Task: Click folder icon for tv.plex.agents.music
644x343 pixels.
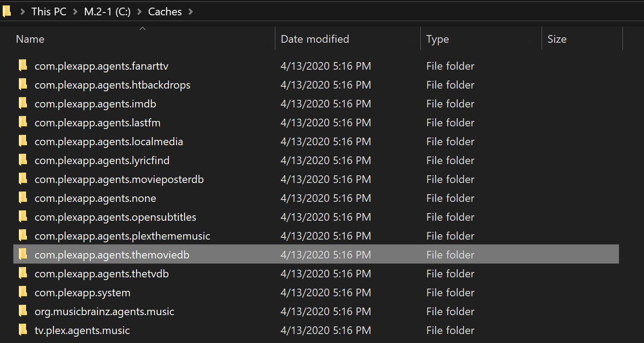Action: click(x=23, y=330)
